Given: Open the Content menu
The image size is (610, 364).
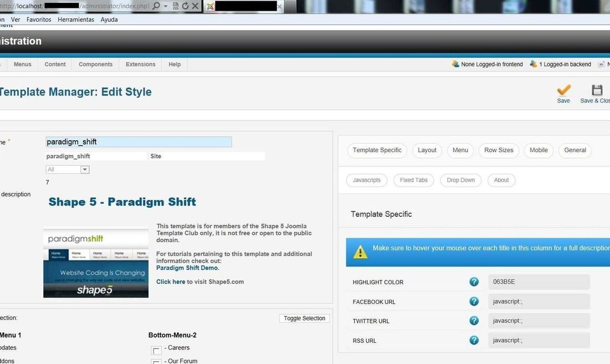Looking at the screenshot, I should click(x=55, y=64).
